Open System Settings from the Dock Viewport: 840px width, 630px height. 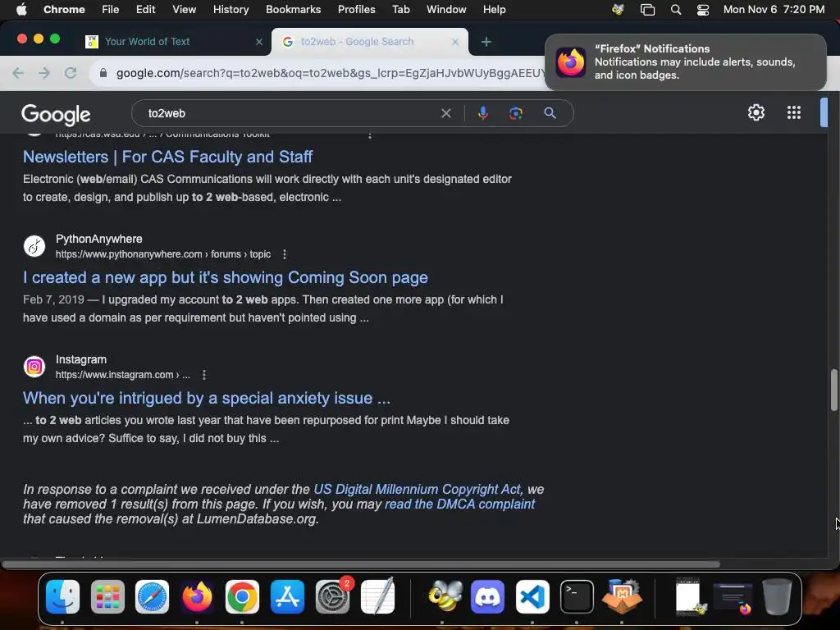tap(333, 596)
